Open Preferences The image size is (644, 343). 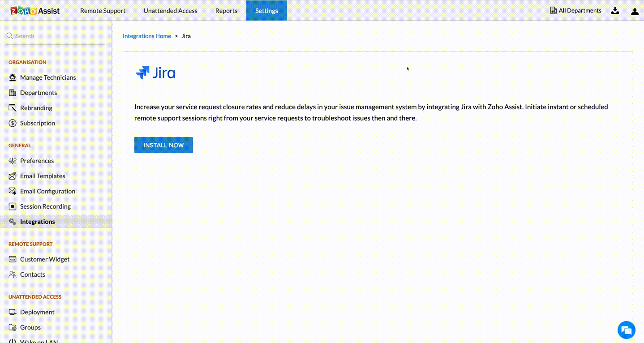[37, 161]
